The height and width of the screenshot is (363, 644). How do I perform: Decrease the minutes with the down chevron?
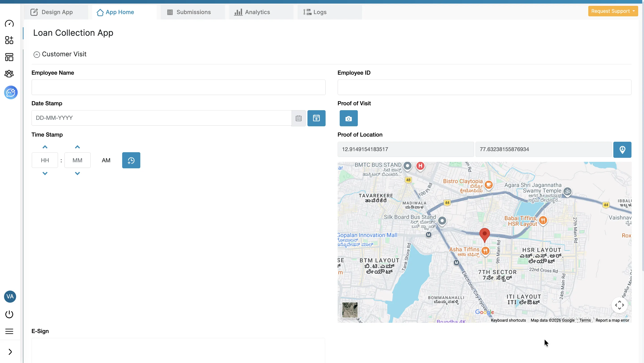point(77,173)
